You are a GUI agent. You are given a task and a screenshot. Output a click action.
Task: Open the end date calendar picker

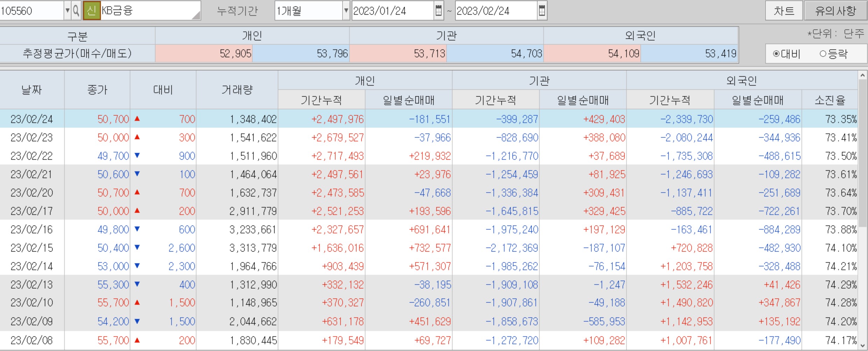542,11
